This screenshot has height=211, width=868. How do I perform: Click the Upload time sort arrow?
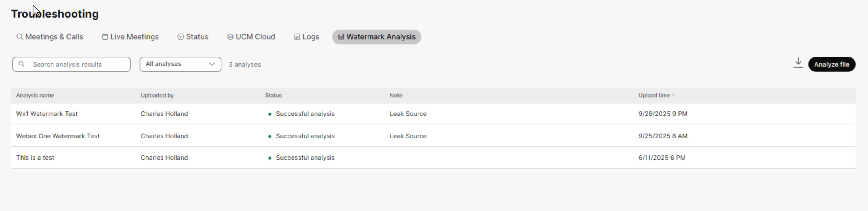click(x=673, y=95)
